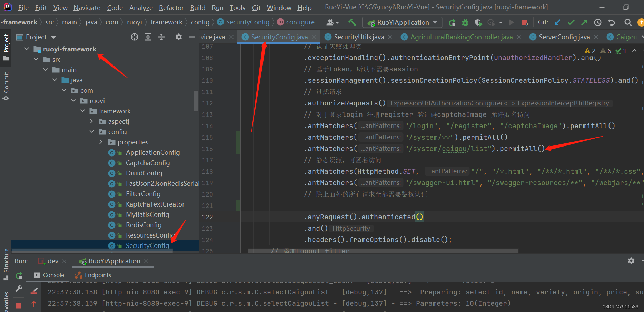The height and width of the screenshot is (312, 644).
Task: Expand the aspectj package
Action: pos(91,121)
